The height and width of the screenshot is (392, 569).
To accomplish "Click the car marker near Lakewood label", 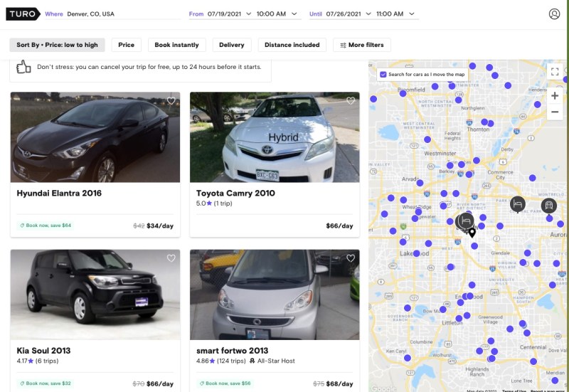I will click(x=416, y=253).
